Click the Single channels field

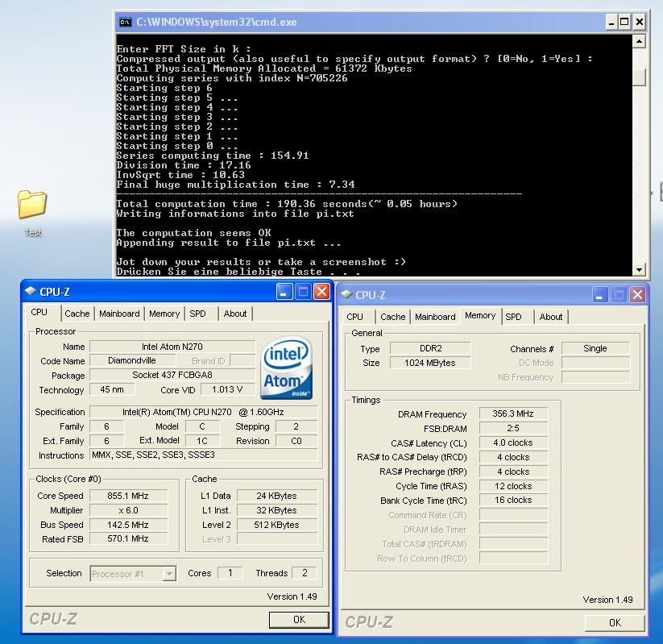coord(595,348)
